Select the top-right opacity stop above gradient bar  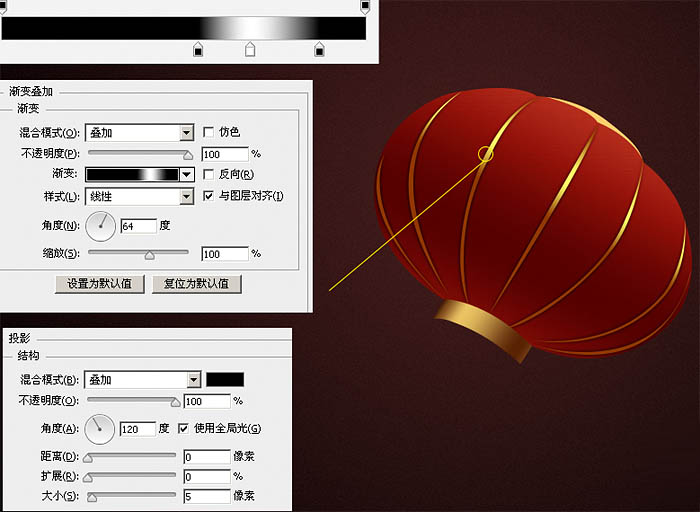coord(365,6)
